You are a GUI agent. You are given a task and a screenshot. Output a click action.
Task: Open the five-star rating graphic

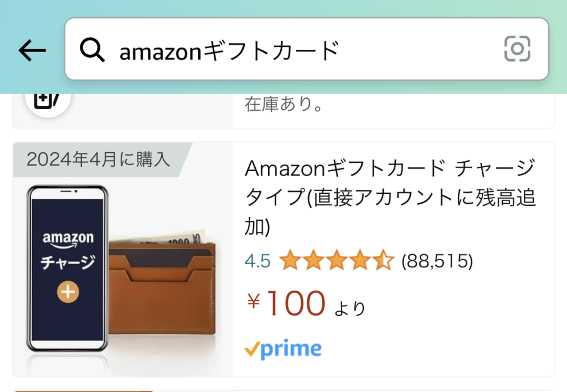click(337, 260)
